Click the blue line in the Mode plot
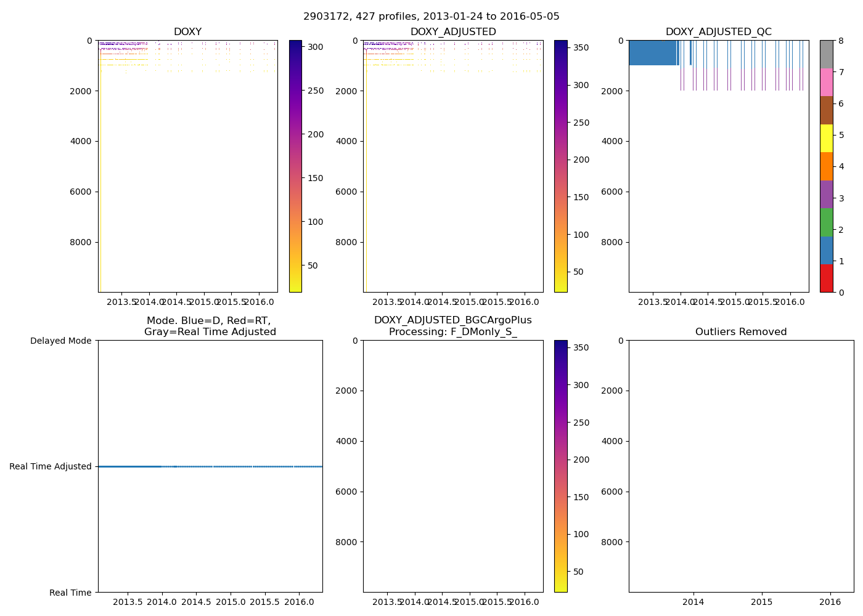This screenshot has width=863, height=616. (x=129, y=466)
